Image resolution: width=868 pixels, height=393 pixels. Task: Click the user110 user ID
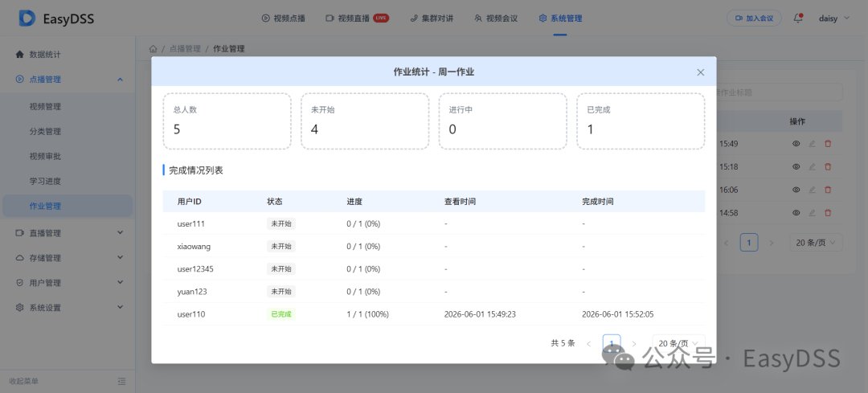(191, 314)
